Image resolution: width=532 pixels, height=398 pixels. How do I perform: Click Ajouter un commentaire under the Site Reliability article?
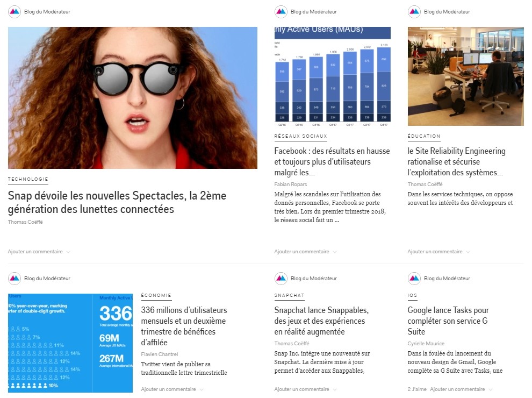coord(435,252)
